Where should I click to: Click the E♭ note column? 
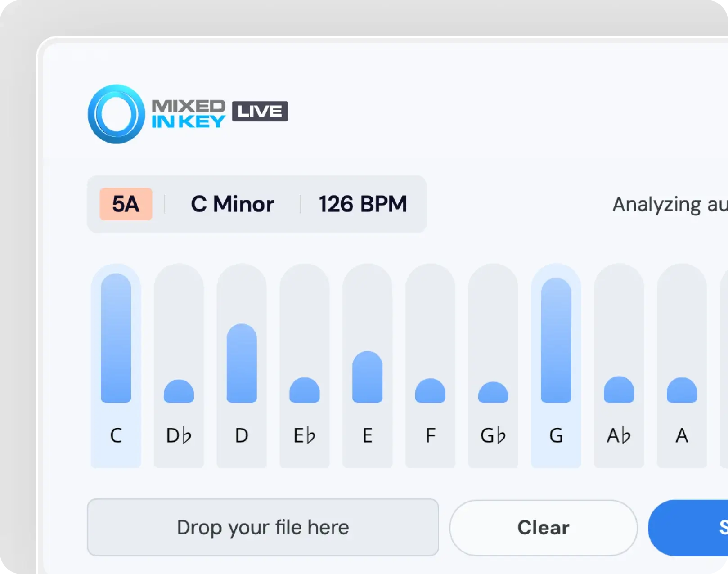pos(305,365)
